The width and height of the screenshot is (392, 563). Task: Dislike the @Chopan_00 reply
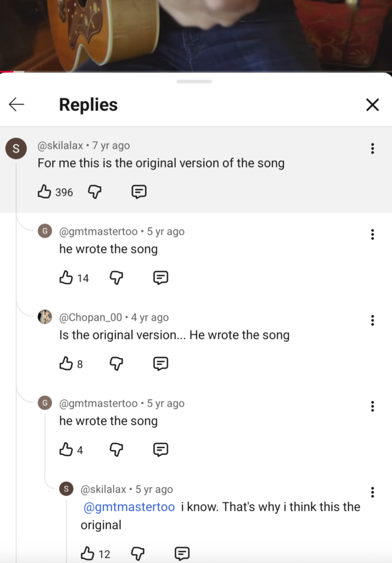pyautogui.click(x=116, y=364)
